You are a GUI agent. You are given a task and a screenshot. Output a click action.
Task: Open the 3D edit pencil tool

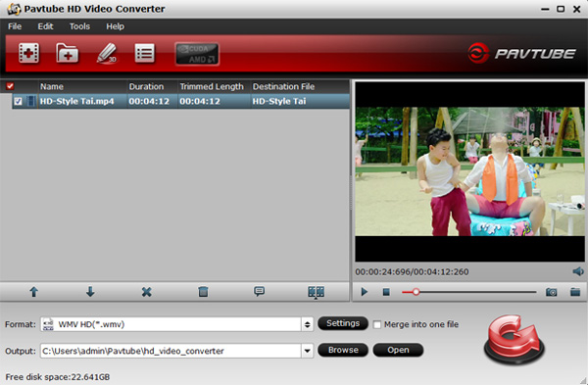107,53
